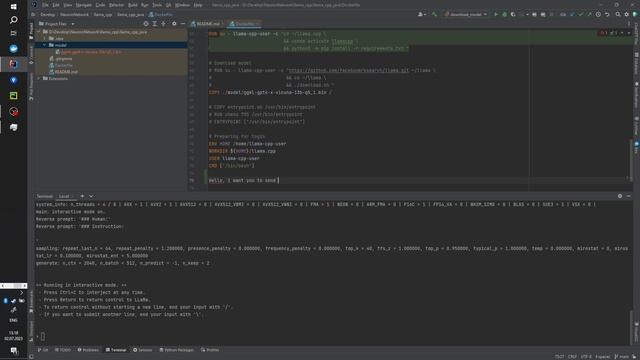Switch to the README.md editor tab

click(207, 24)
